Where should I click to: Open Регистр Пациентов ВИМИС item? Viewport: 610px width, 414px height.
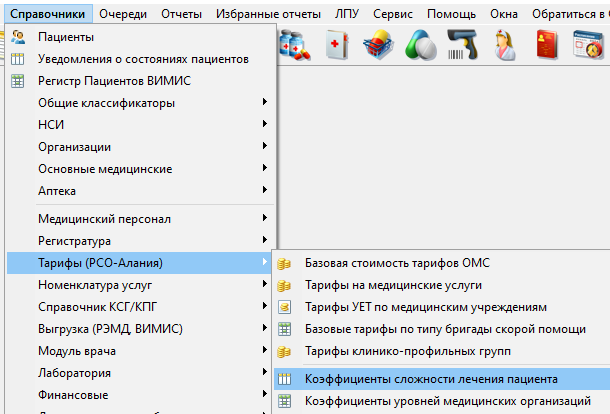pyautogui.click(x=114, y=81)
